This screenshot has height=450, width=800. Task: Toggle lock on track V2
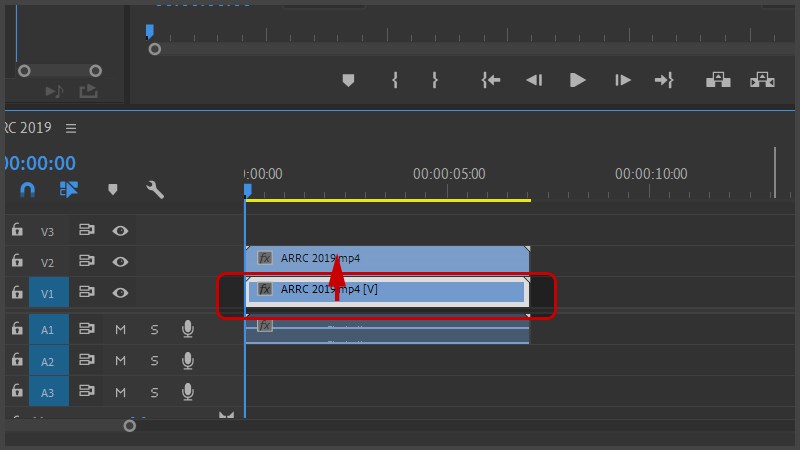coord(17,261)
